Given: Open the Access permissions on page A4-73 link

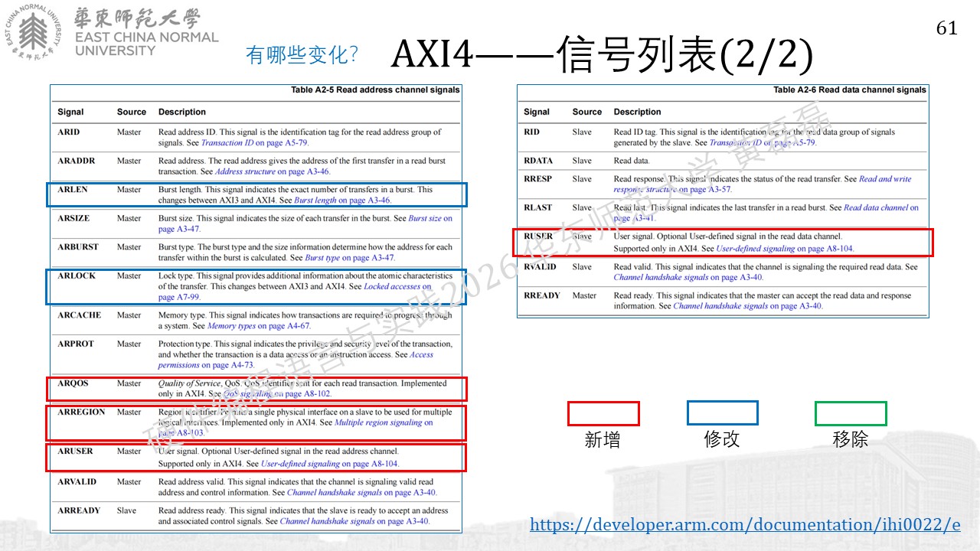Looking at the screenshot, I should tap(296, 360).
